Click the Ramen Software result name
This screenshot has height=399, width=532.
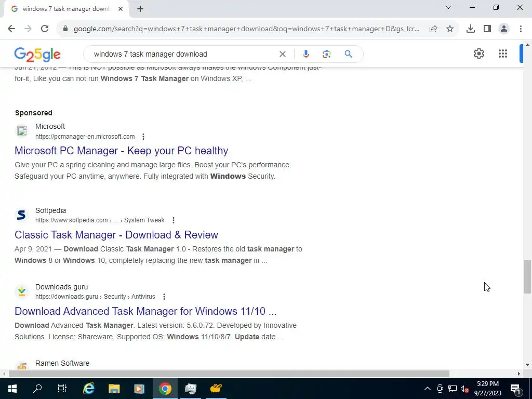click(x=62, y=363)
